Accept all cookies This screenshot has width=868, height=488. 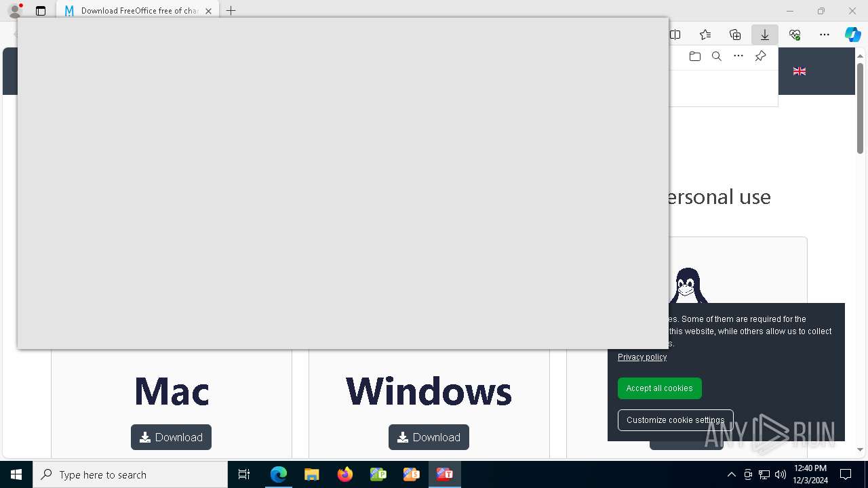(659, 388)
